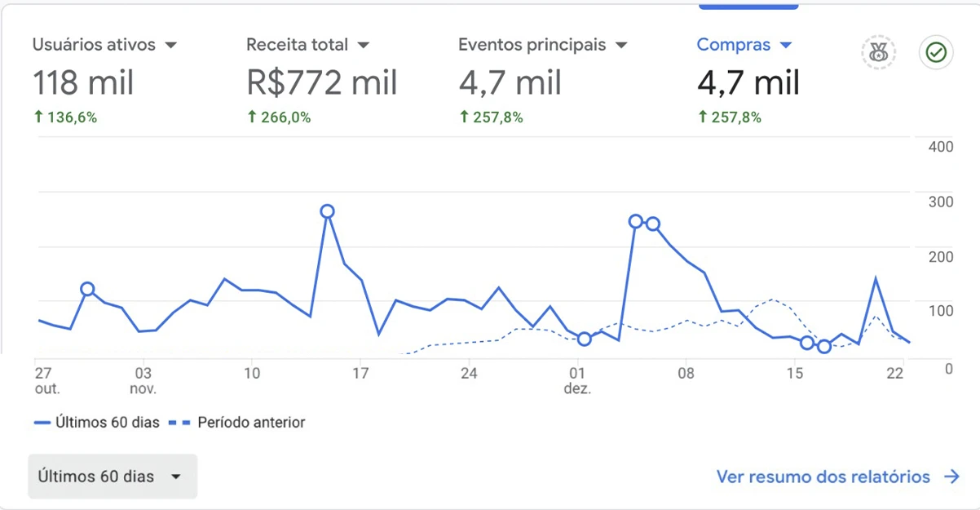
Task: Select the left marker of the December peak pair
Action: tap(636, 221)
